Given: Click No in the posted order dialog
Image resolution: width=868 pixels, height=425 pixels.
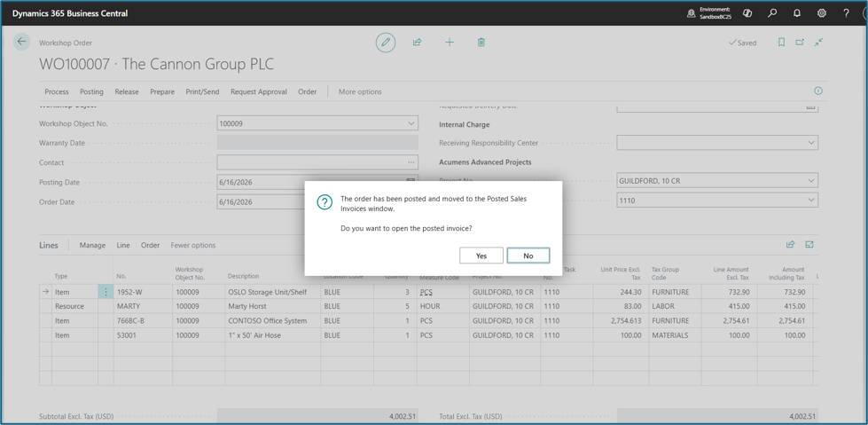Looking at the screenshot, I should tap(528, 256).
